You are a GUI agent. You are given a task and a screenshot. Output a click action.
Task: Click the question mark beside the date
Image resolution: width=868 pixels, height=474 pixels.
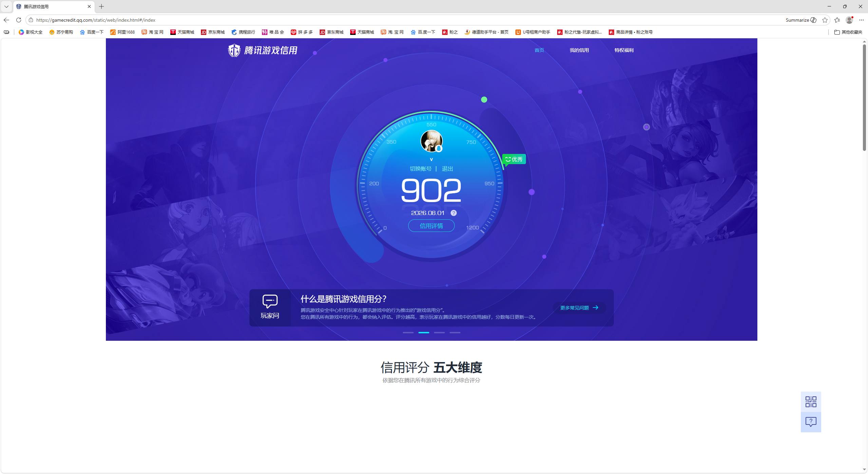pyautogui.click(x=453, y=213)
